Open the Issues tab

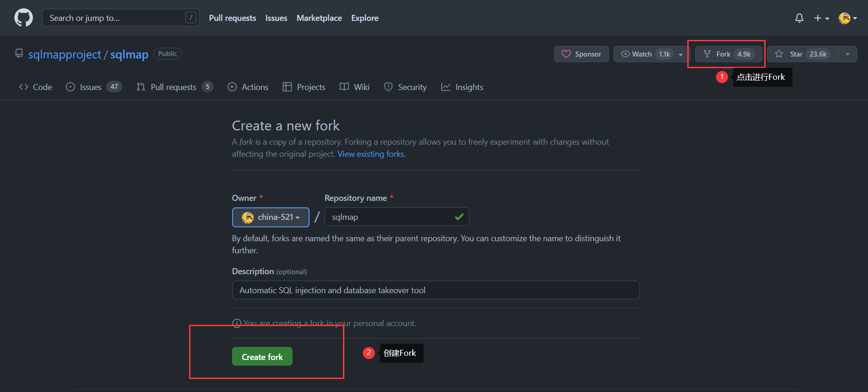tap(94, 87)
